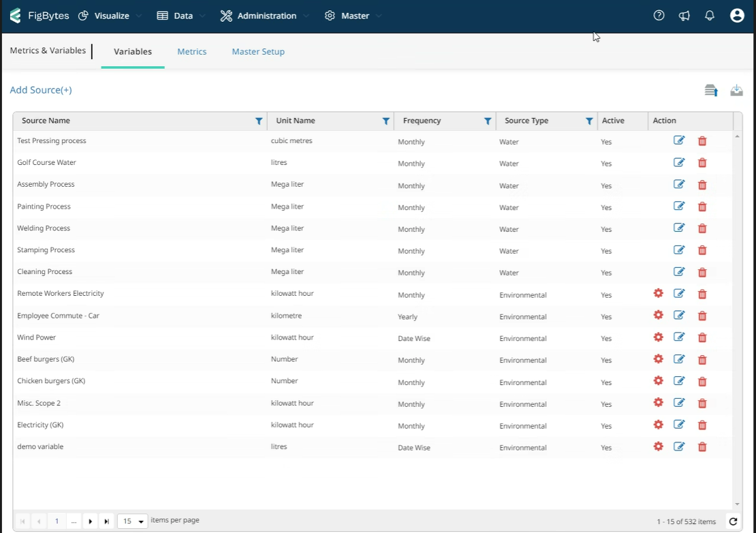
Task: Click the settings gear for demo variable
Action: click(658, 446)
